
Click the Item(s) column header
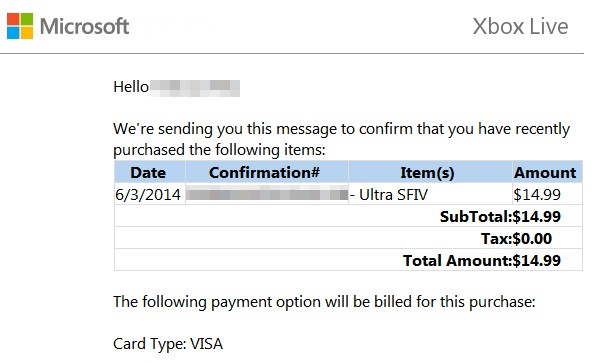tap(427, 173)
